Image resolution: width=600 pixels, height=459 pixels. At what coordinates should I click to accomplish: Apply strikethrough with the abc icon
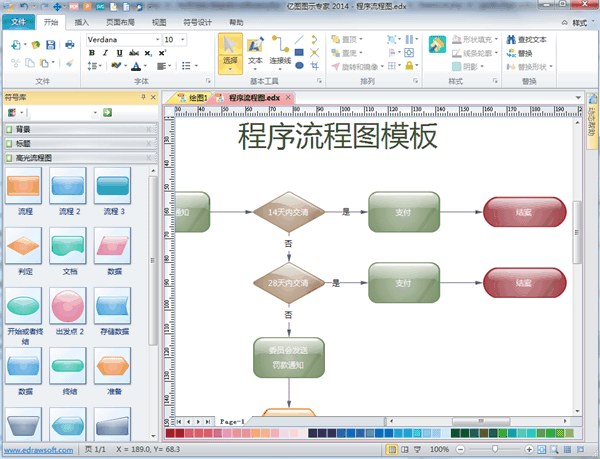134,53
